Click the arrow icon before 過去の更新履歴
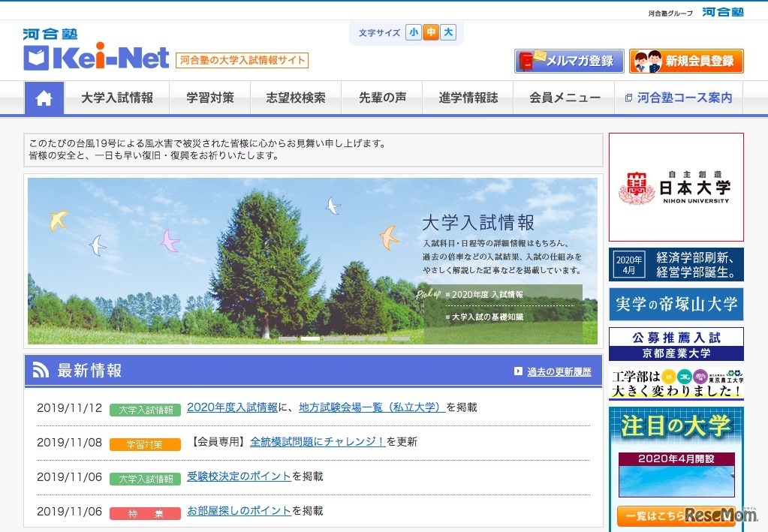768x532 pixels. point(520,370)
